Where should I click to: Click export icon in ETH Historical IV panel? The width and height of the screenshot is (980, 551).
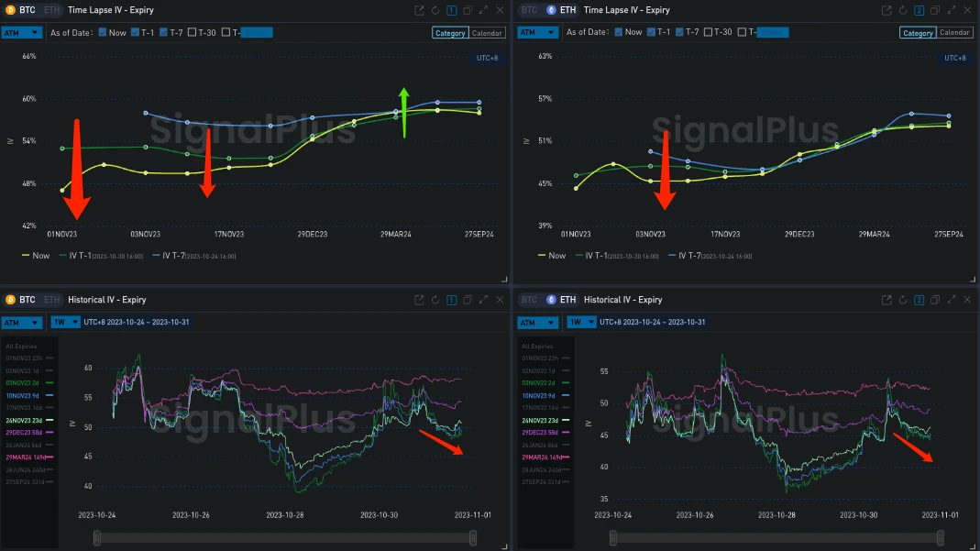886,300
